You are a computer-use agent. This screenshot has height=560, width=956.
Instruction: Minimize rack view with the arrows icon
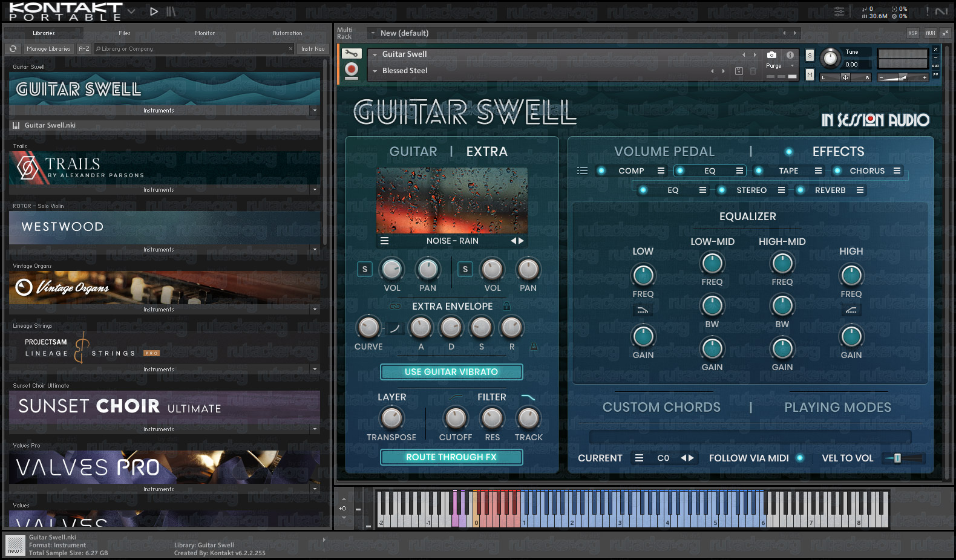(945, 33)
